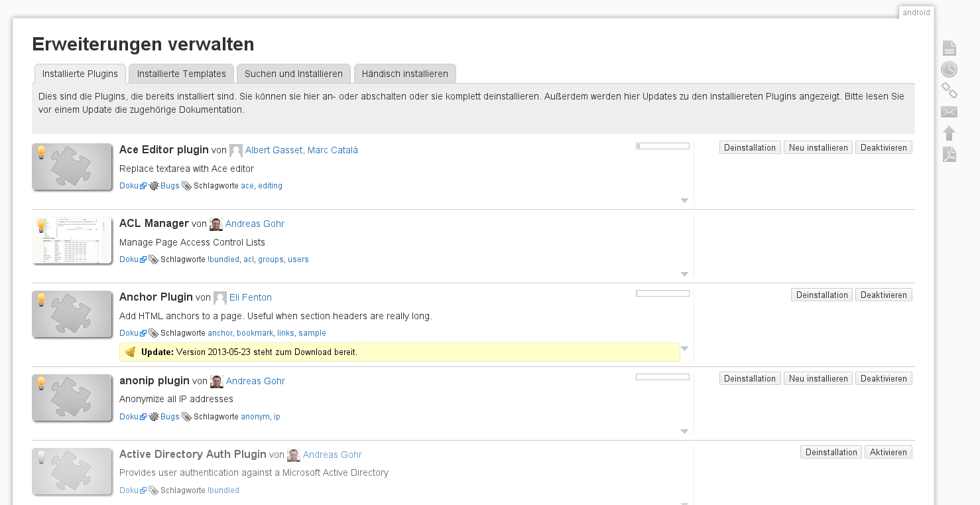Image resolution: width=980 pixels, height=505 pixels.
Task: Click Andreas Gohr's avatar icon for anonip plugin
Action: pos(216,381)
